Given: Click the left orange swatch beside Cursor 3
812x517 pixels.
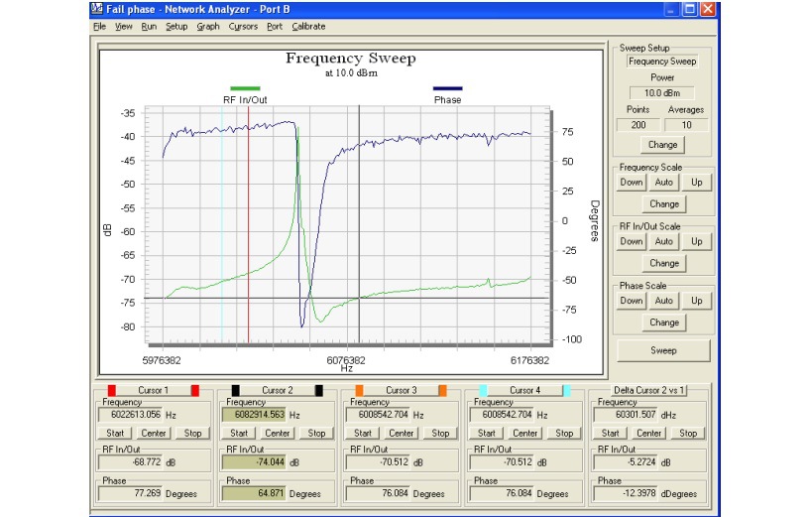Looking at the screenshot, I should 360,390.
